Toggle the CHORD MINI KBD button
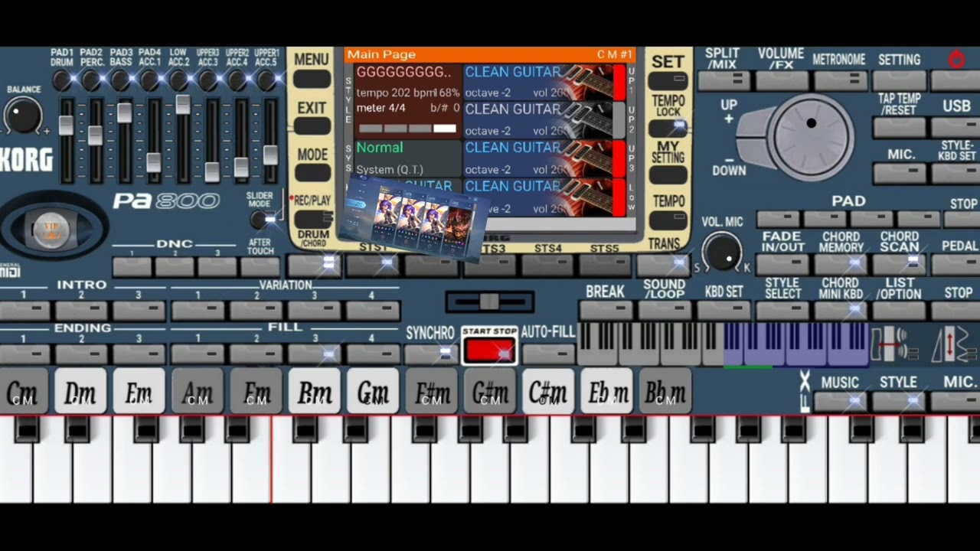980x551 pixels. [840, 311]
